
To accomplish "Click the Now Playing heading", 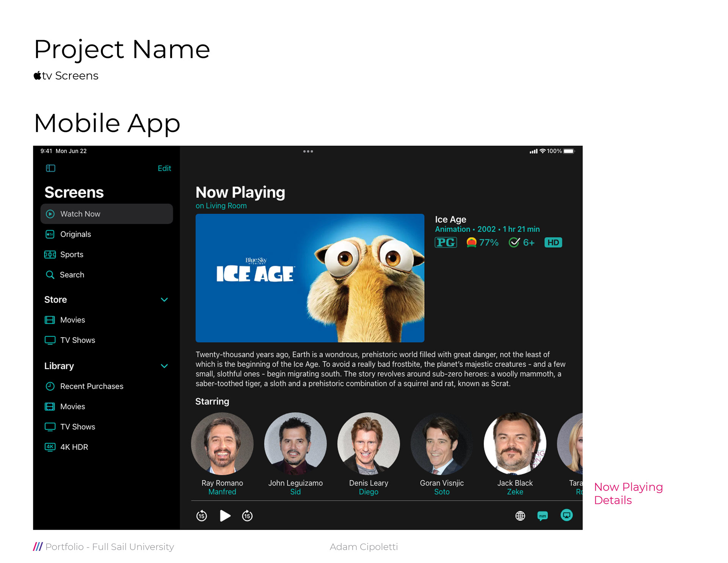I will 240,192.
